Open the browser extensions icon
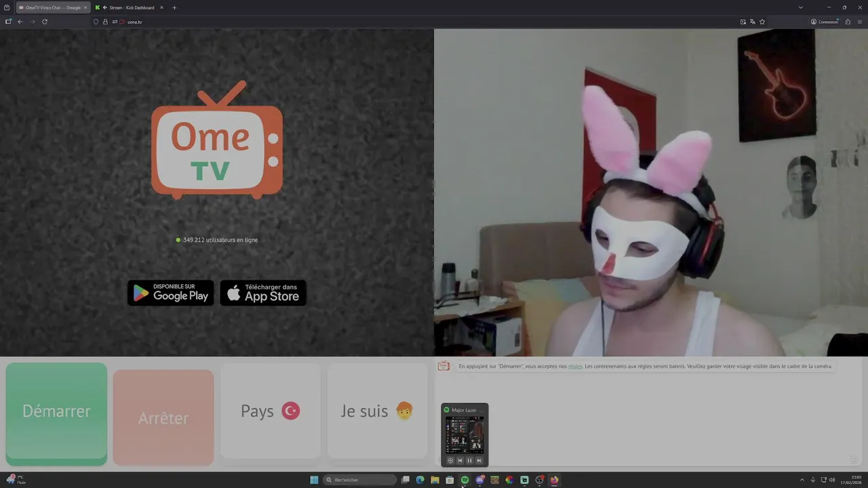Image resolution: width=868 pixels, height=488 pixels. coord(848,22)
